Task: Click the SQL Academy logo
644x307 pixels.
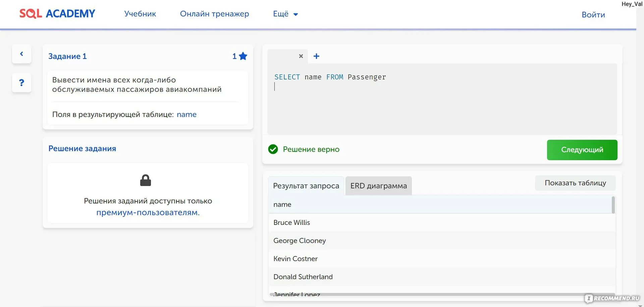Action: (57, 14)
